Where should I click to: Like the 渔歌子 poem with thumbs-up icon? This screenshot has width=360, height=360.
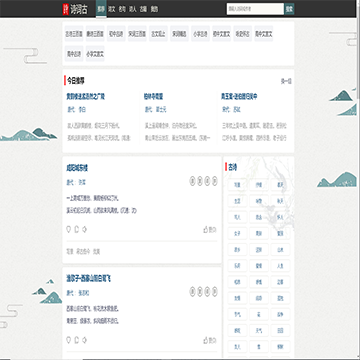point(206,340)
